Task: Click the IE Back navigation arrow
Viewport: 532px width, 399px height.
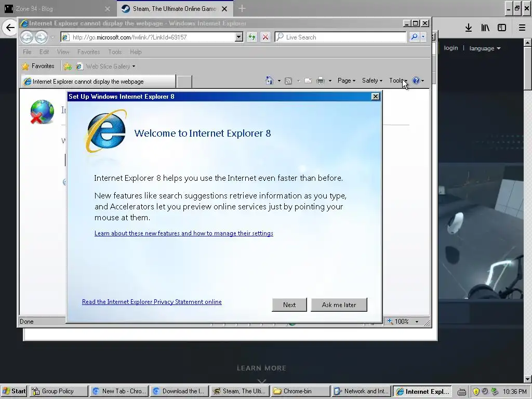Action: point(27,37)
